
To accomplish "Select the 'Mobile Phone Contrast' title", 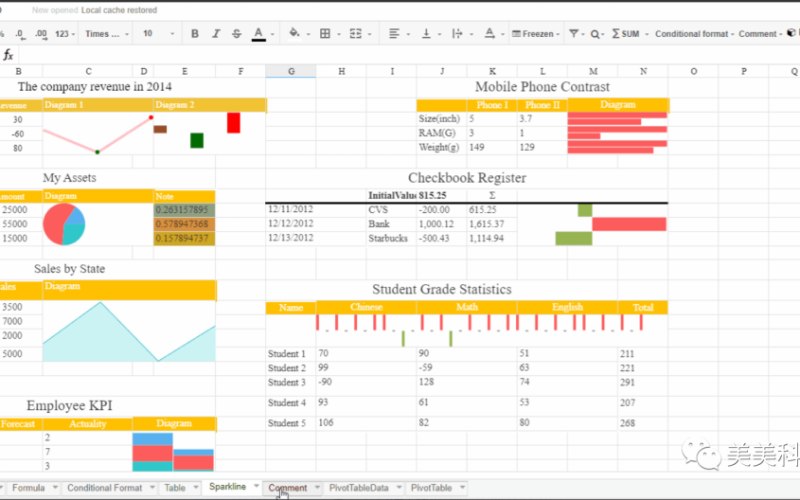I will (x=542, y=87).
